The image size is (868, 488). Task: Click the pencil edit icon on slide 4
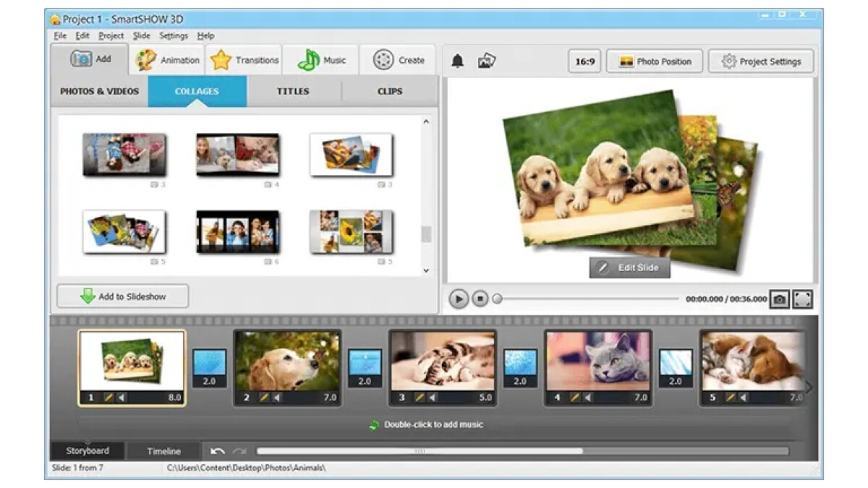coord(575,398)
